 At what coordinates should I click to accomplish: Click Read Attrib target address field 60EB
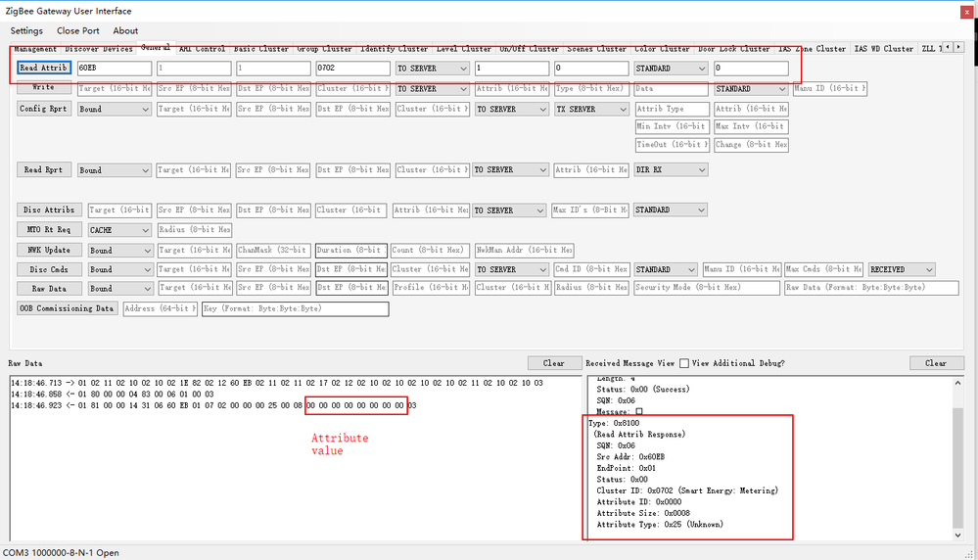tap(115, 68)
